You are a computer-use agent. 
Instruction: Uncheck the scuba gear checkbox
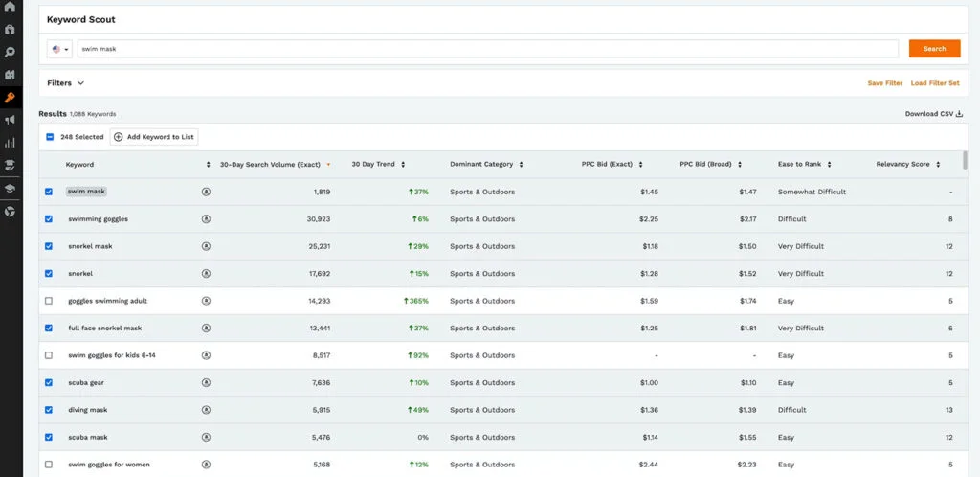pos(49,382)
